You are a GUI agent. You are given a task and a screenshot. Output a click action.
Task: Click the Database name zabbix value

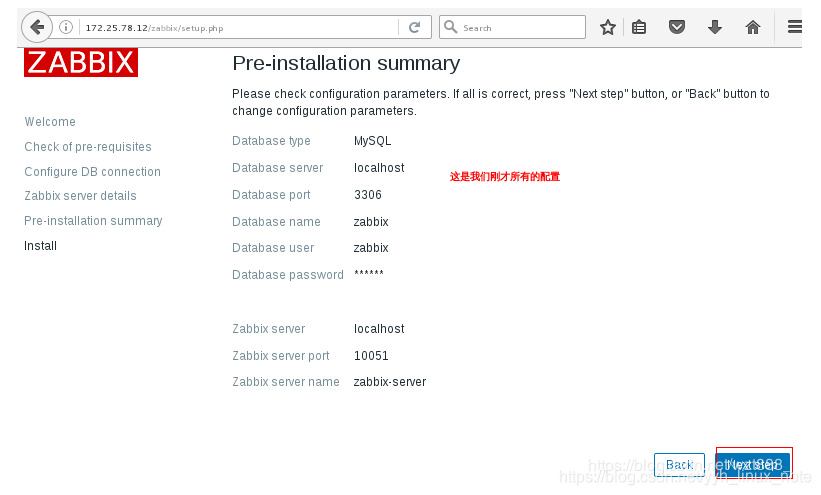[371, 222]
